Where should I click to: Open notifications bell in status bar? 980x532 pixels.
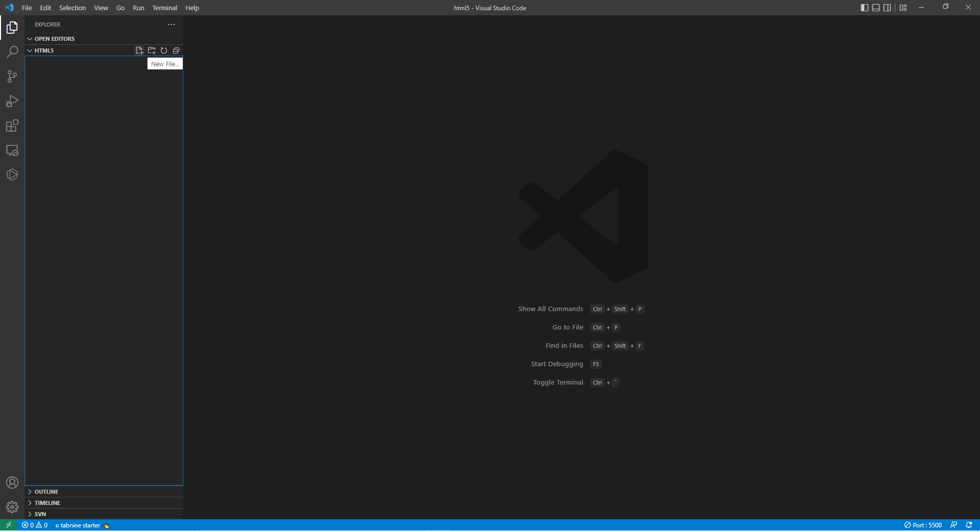pyautogui.click(x=969, y=525)
